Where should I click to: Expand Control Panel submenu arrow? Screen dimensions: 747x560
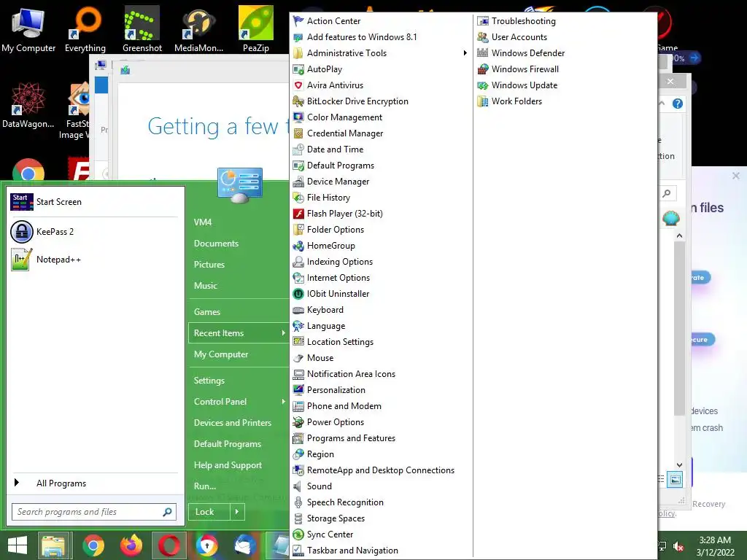pos(283,402)
